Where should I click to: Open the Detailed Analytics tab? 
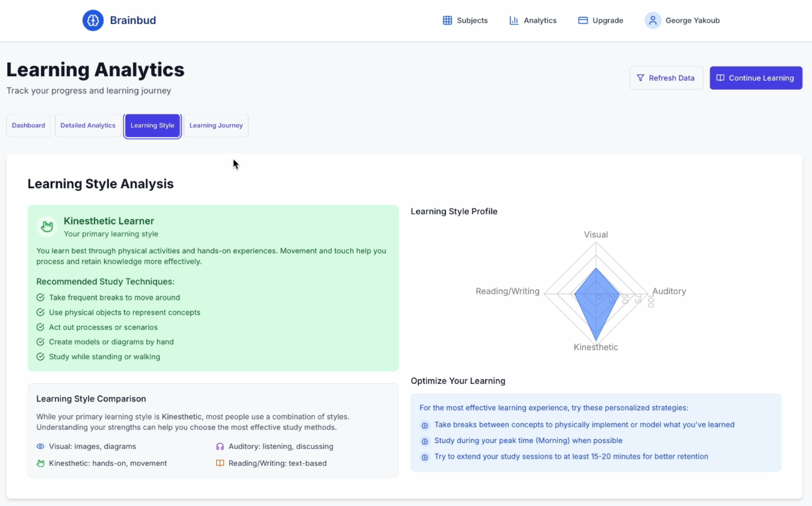coord(88,126)
